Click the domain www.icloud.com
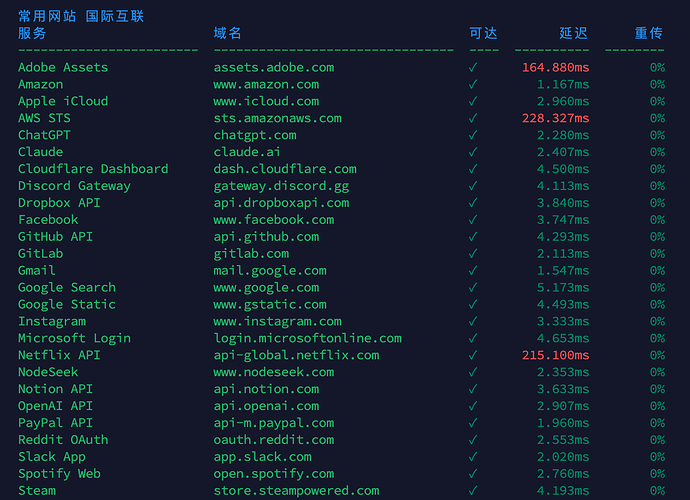The width and height of the screenshot is (690, 500). pyautogui.click(x=266, y=101)
